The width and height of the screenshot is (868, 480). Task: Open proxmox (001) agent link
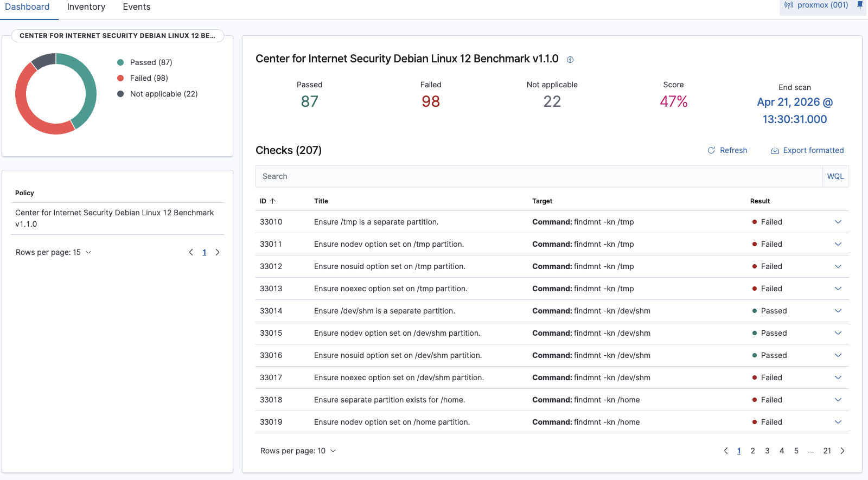tap(822, 5)
